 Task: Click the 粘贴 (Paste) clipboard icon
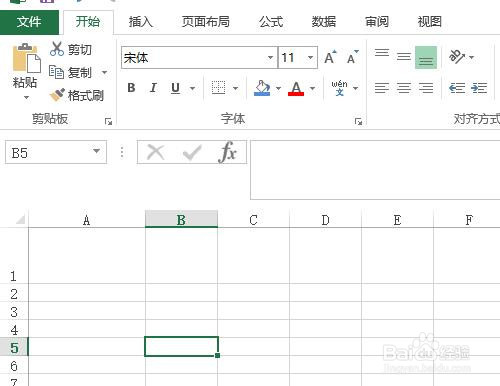[26, 58]
